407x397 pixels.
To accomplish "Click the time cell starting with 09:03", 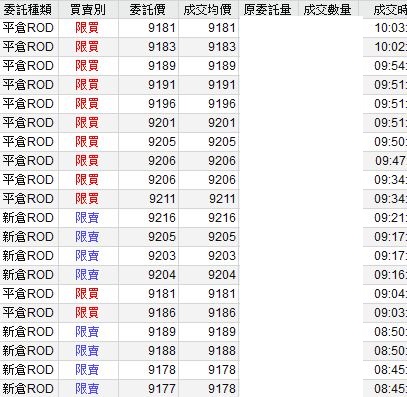I will 385,313.
